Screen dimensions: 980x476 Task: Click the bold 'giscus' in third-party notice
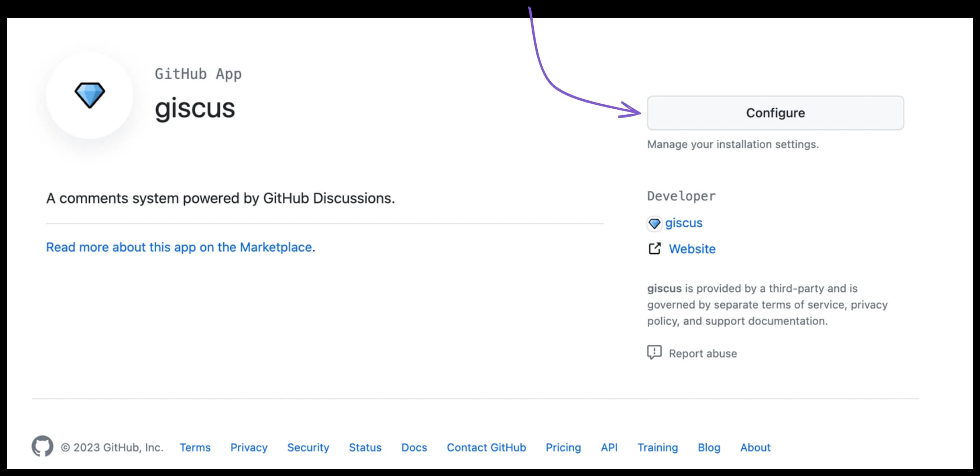point(664,289)
